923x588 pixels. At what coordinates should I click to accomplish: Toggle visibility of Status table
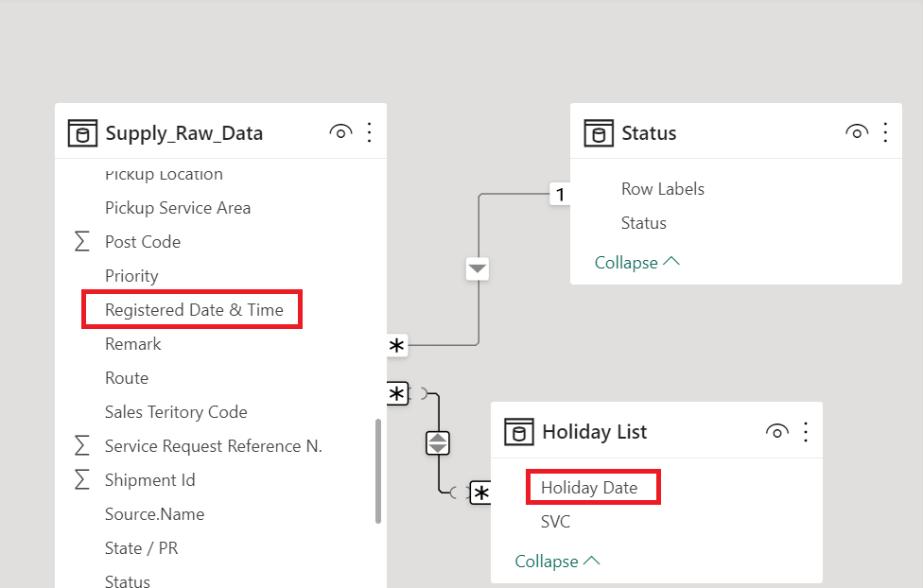(857, 132)
